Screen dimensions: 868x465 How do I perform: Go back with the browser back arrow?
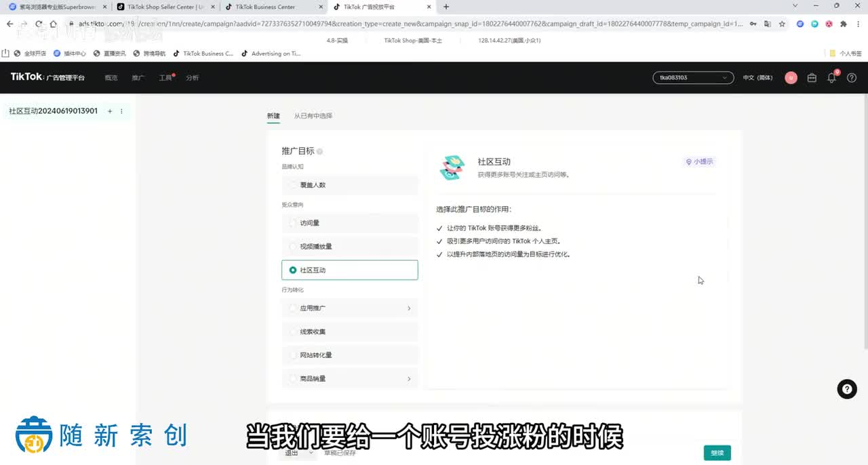click(x=9, y=24)
